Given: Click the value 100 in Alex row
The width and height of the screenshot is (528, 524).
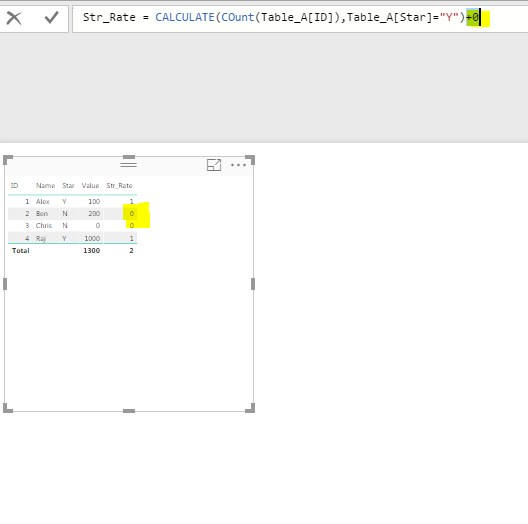Looking at the screenshot, I should tap(94, 201).
